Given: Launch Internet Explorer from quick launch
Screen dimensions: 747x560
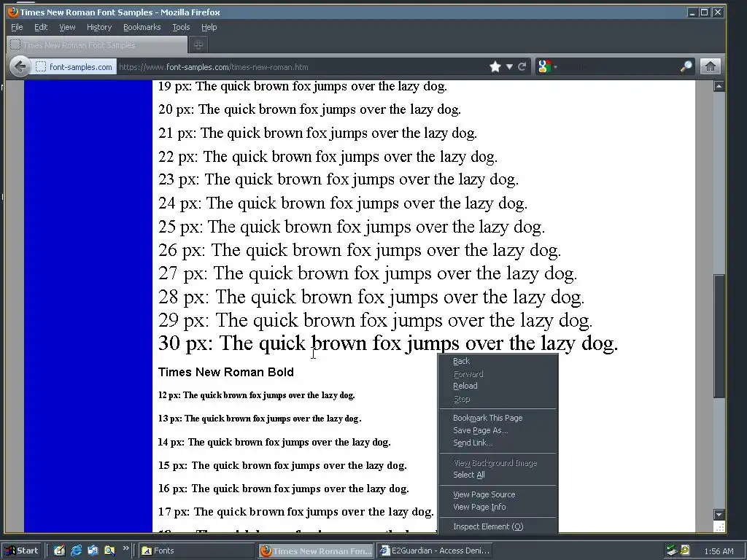Looking at the screenshot, I should pyautogui.click(x=76, y=551).
